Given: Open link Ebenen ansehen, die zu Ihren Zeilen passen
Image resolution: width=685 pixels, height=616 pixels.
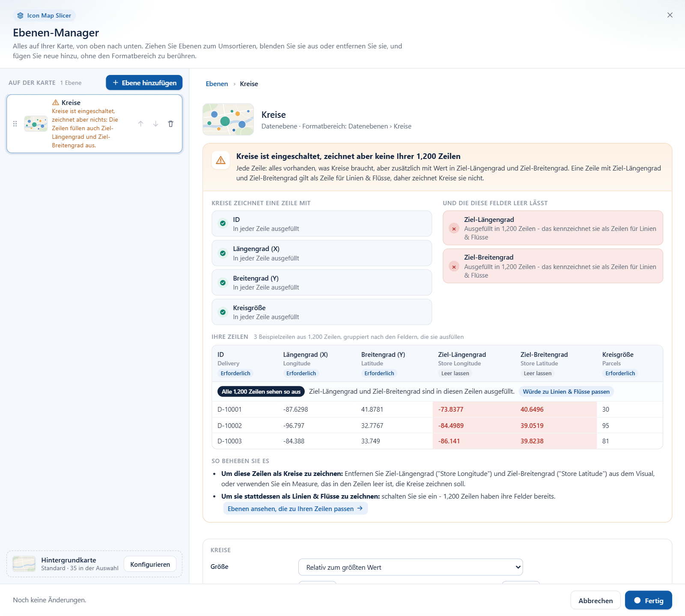Looking at the screenshot, I should point(295,508).
